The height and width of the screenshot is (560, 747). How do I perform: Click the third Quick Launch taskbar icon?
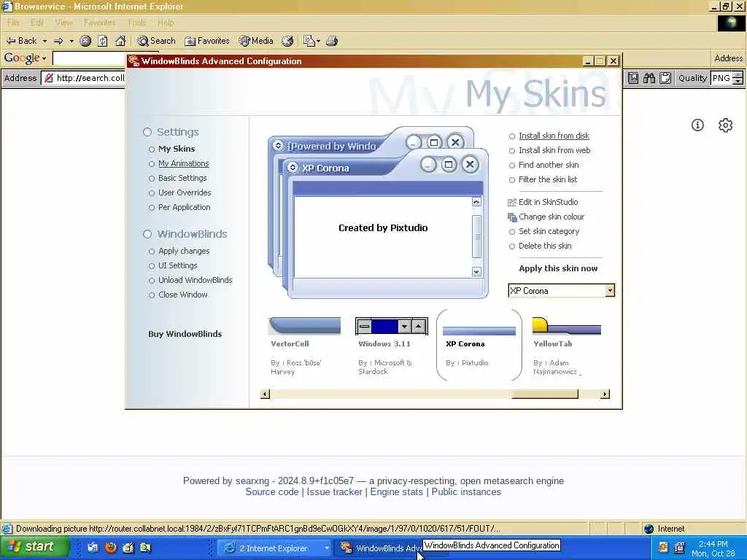coord(128,548)
